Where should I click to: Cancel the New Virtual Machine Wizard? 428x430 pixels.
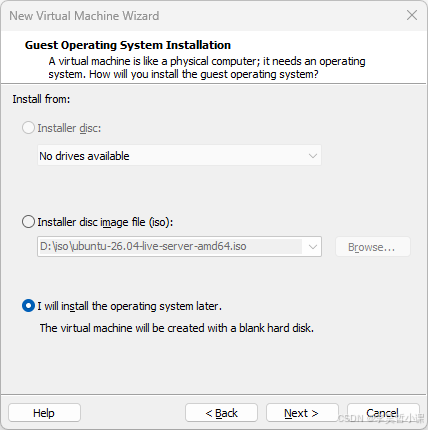click(383, 413)
